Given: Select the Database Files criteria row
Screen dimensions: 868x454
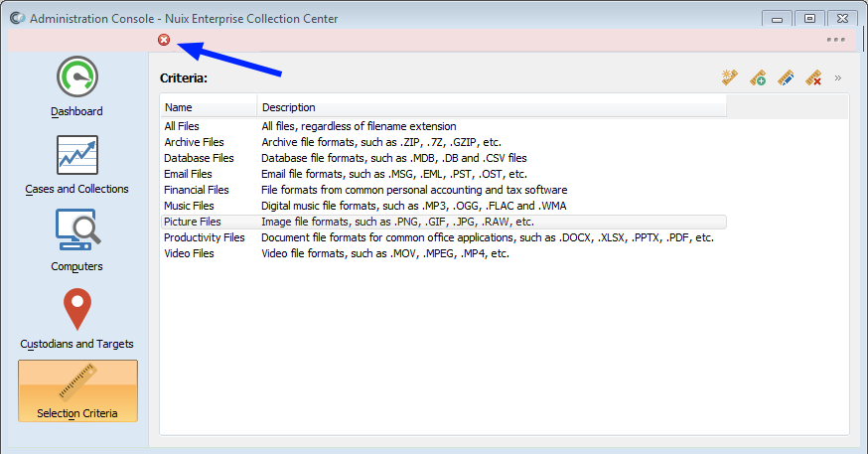Looking at the screenshot, I should pos(444,158).
